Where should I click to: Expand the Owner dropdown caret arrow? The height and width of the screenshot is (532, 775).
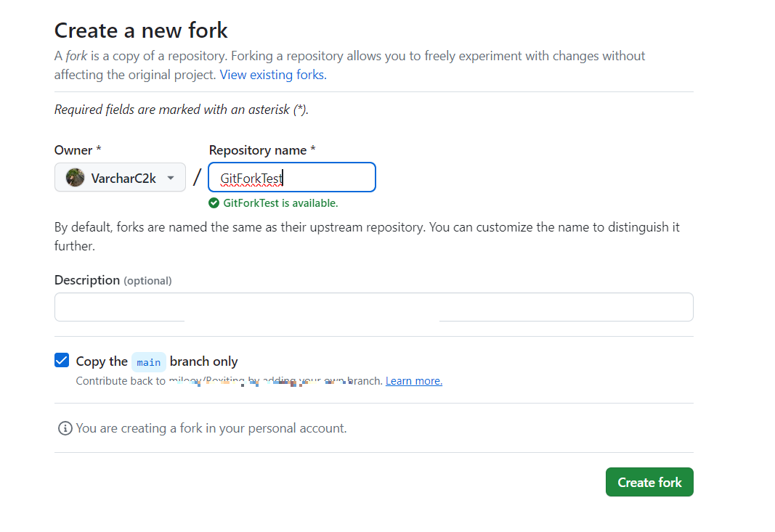tap(171, 178)
